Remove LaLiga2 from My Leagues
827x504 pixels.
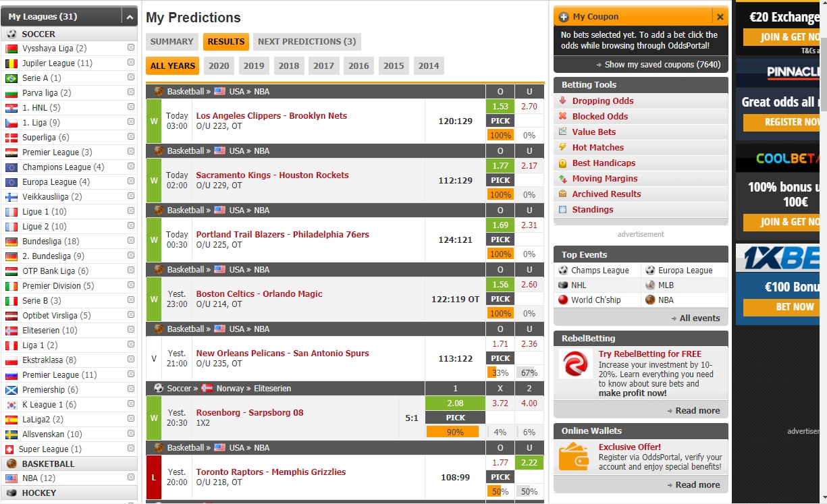click(131, 419)
